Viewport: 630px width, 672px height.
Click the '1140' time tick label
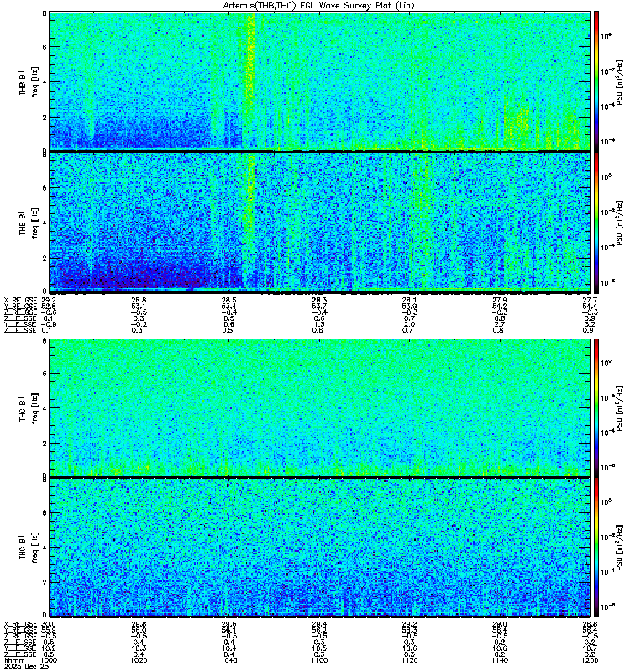tap(500, 660)
